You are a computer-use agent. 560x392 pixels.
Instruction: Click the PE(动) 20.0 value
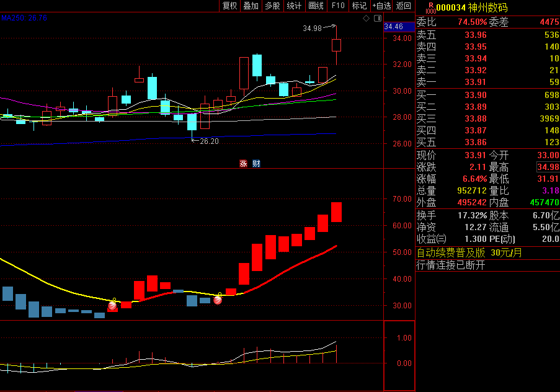pyautogui.click(x=551, y=239)
